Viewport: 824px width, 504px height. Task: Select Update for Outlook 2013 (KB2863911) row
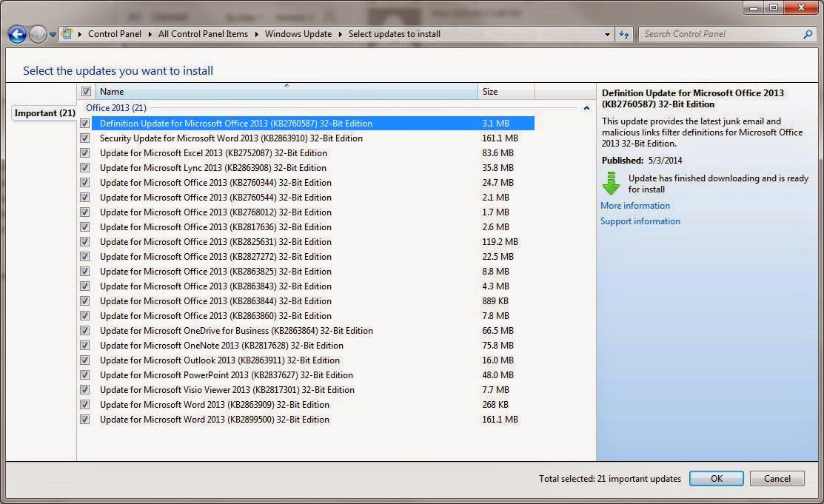313,360
